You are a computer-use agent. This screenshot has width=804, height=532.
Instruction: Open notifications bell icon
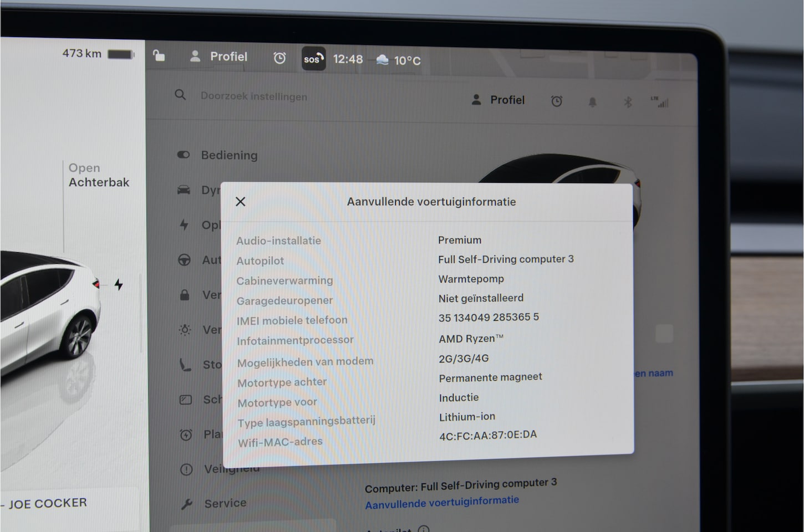[x=592, y=102]
